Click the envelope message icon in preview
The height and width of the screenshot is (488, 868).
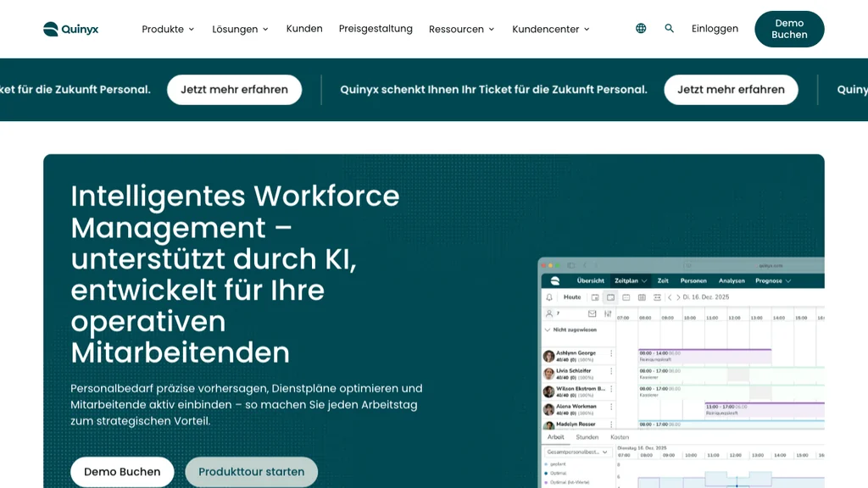coord(593,313)
